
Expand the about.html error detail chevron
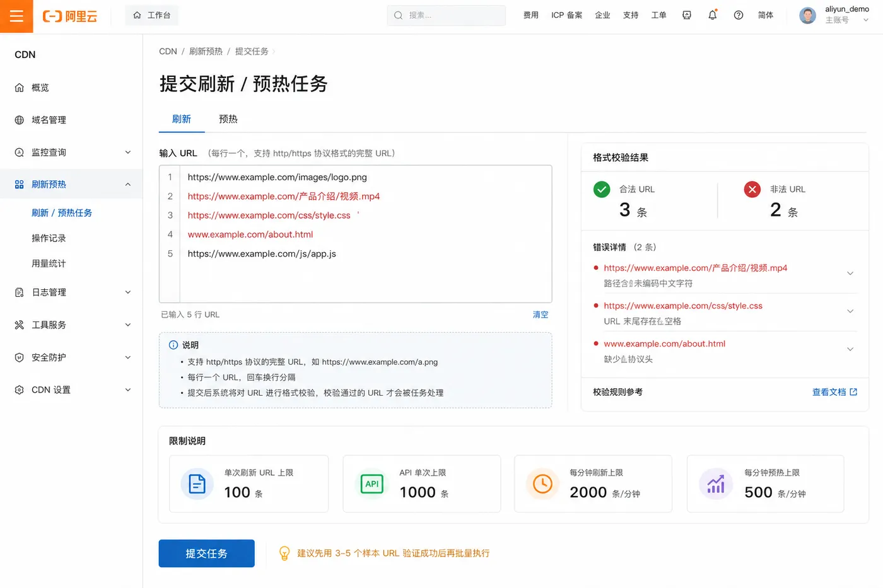click(x=850, y=349)
